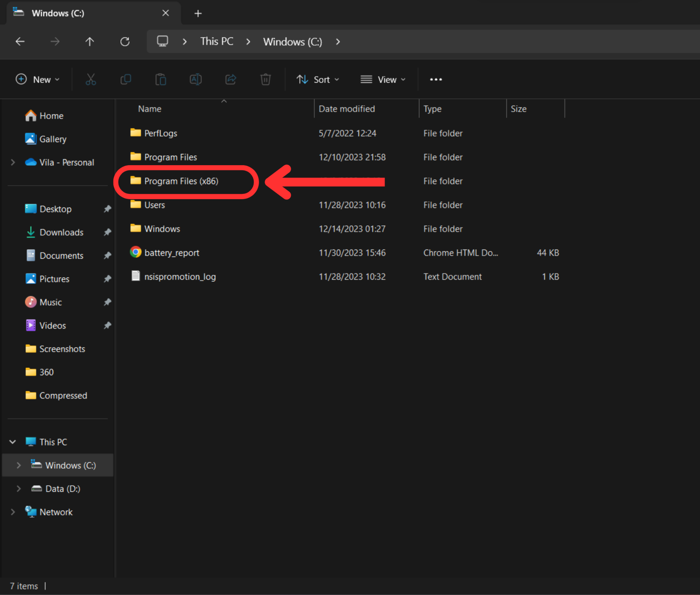The width and height of the screenshot is (700, 595).
Task: Open the Sort options dropdown
Action: [x=318, y=79]
